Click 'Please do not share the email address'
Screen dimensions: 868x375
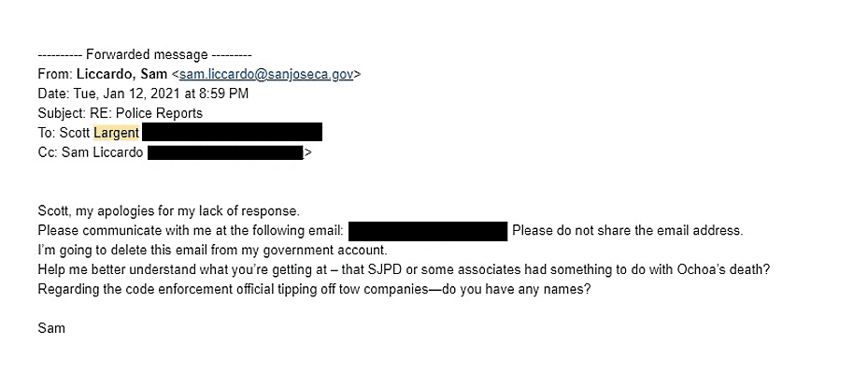(628, 230)
